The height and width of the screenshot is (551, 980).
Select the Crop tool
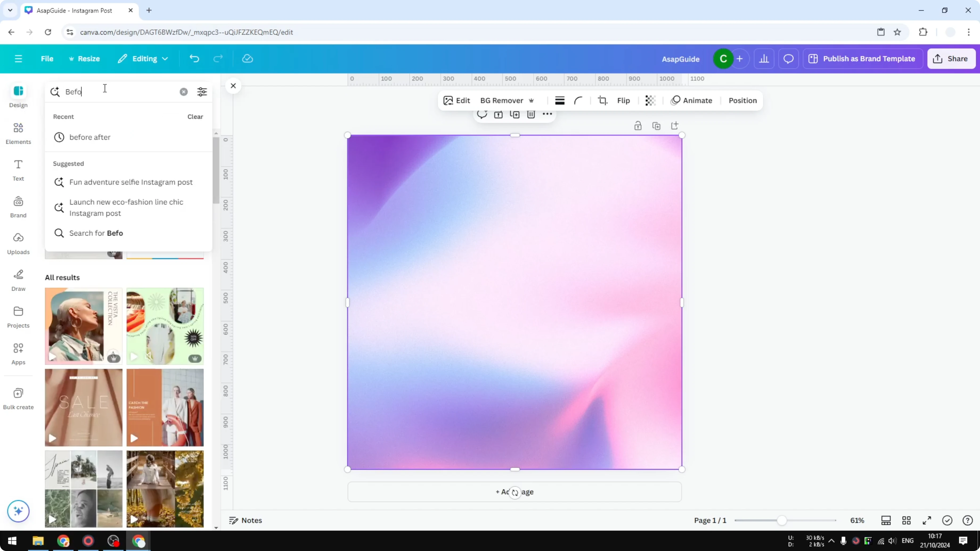tap(602, 100)
